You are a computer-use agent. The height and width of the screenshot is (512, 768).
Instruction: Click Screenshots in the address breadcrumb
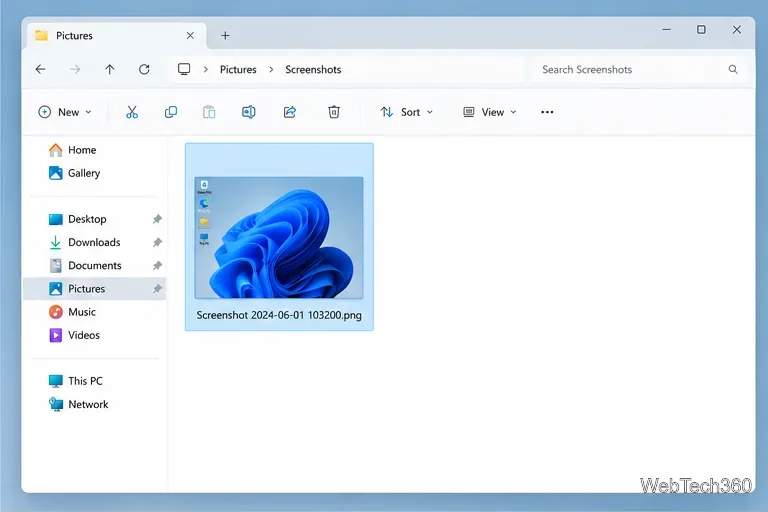tap(313, 70)
